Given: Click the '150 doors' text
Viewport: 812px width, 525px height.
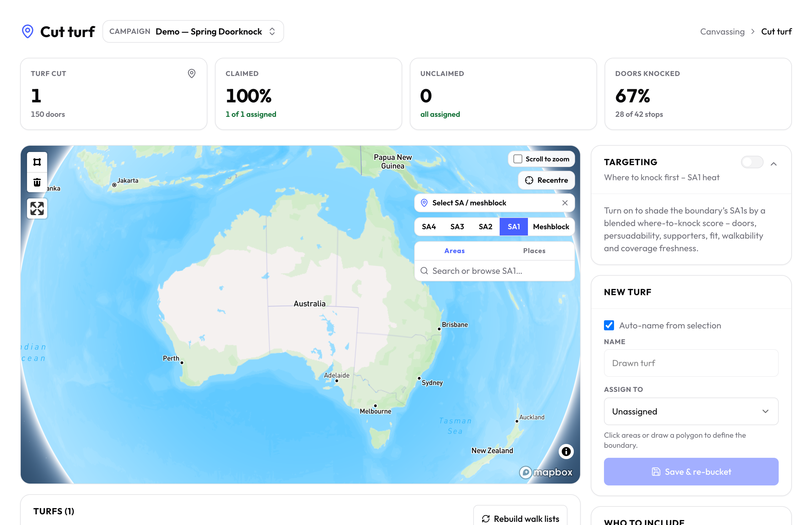Looking at the screenshot, I should click(48, 114).
